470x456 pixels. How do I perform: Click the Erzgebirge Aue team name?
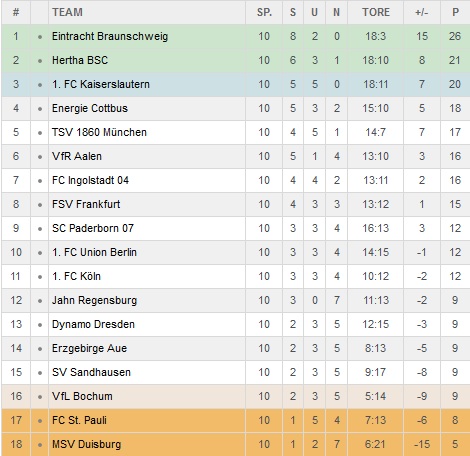click(x=89, y=348)
